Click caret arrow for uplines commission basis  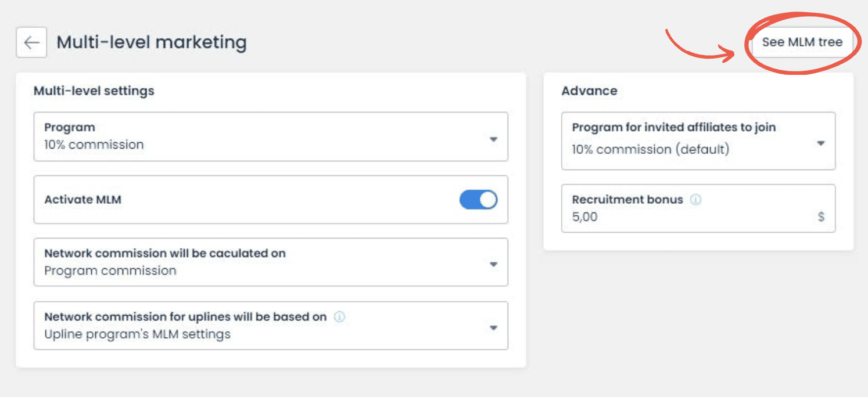pyautogui.click(x=493, y=328)
